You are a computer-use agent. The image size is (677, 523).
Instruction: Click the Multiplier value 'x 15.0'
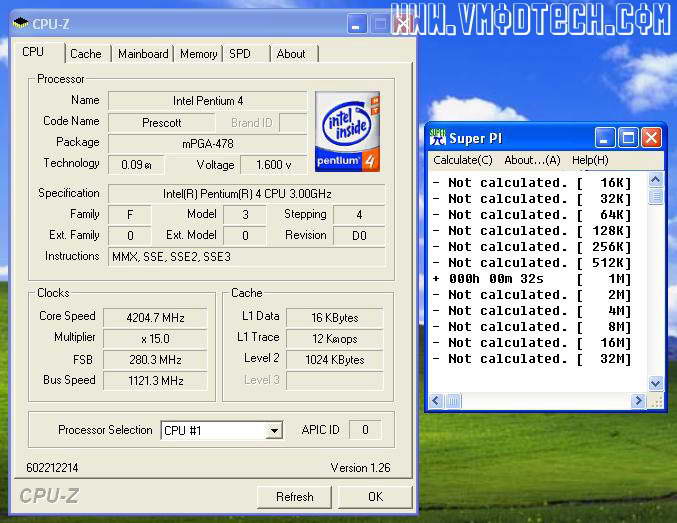coord(155,339)
